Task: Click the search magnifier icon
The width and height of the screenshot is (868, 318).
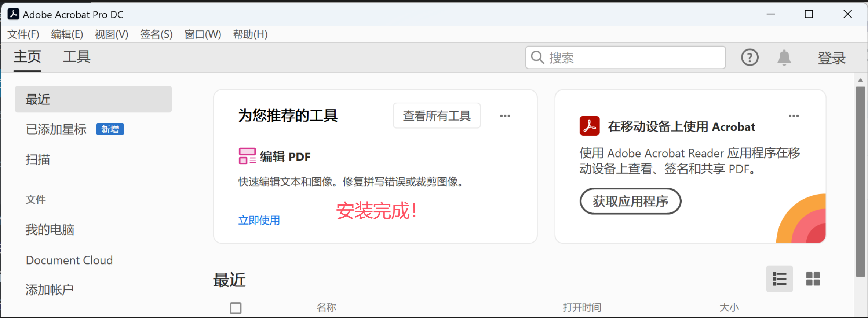Action: 537,58
